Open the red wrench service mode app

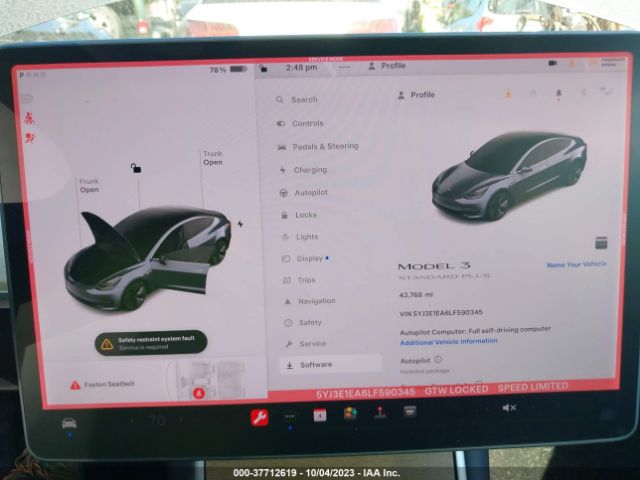(260, 418)
